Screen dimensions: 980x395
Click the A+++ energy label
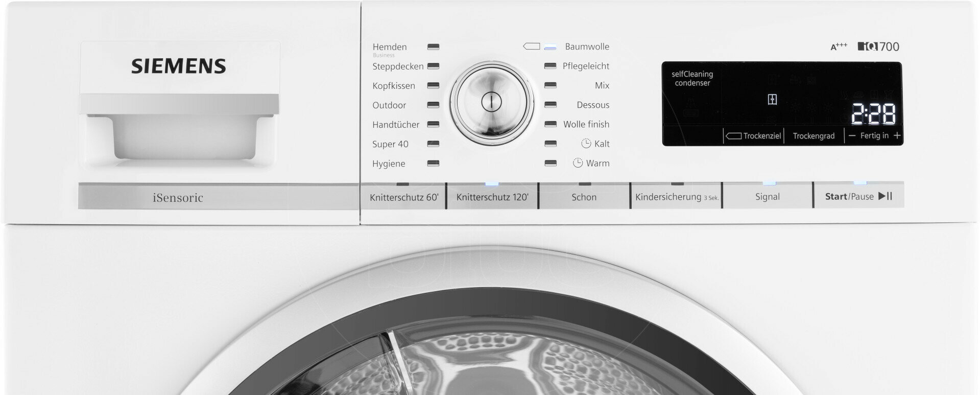pyautogui.click(x=839, y=47)
